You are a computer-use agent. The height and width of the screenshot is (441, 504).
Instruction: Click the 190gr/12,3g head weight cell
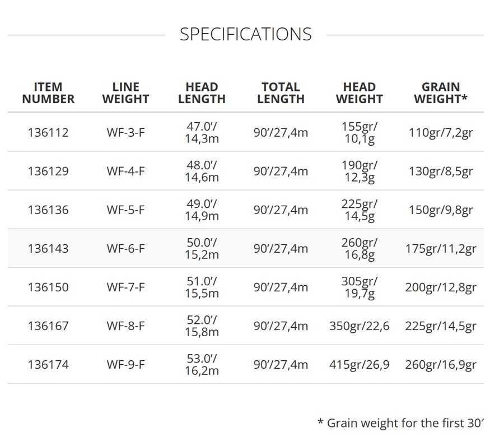coord(359,171)
